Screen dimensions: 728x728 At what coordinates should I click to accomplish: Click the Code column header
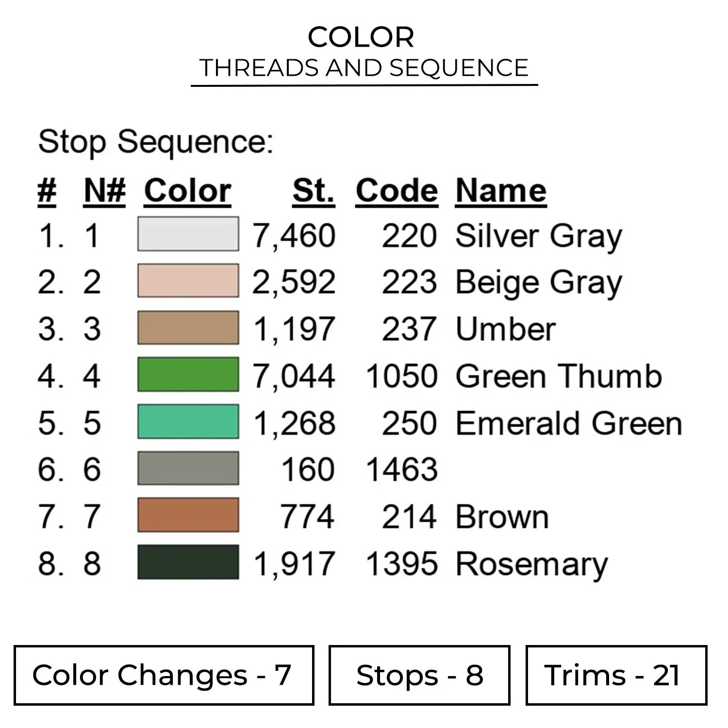click(x=397, y=191)
